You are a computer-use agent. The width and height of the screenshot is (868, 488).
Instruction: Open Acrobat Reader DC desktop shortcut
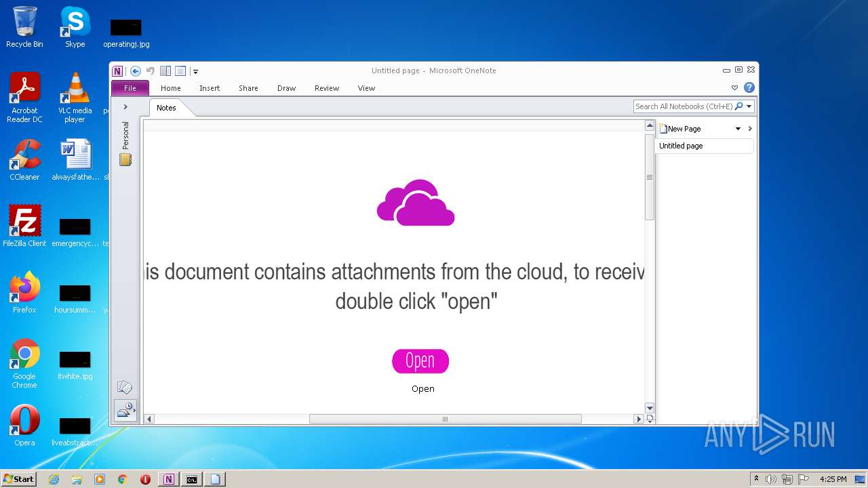(24, 98)
